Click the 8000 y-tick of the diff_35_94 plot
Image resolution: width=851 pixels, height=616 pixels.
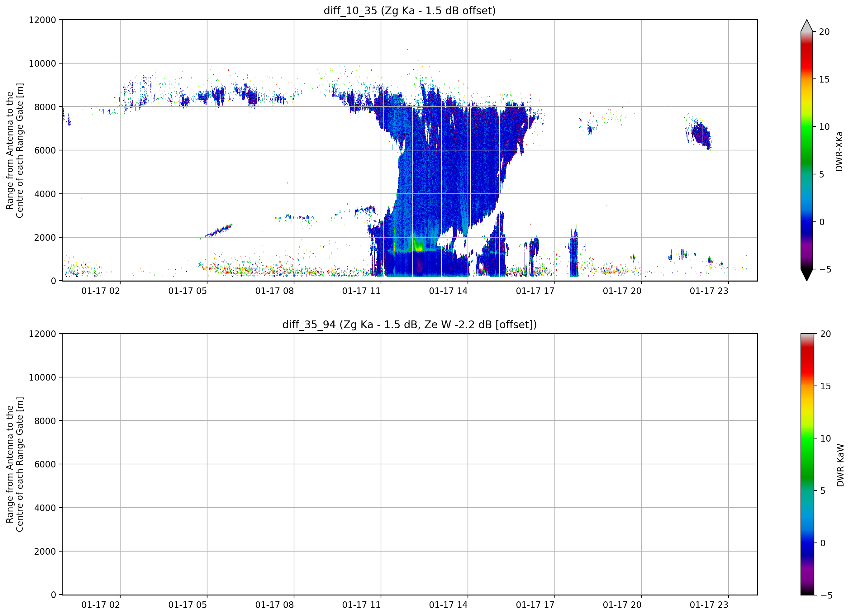pos(45,421)
